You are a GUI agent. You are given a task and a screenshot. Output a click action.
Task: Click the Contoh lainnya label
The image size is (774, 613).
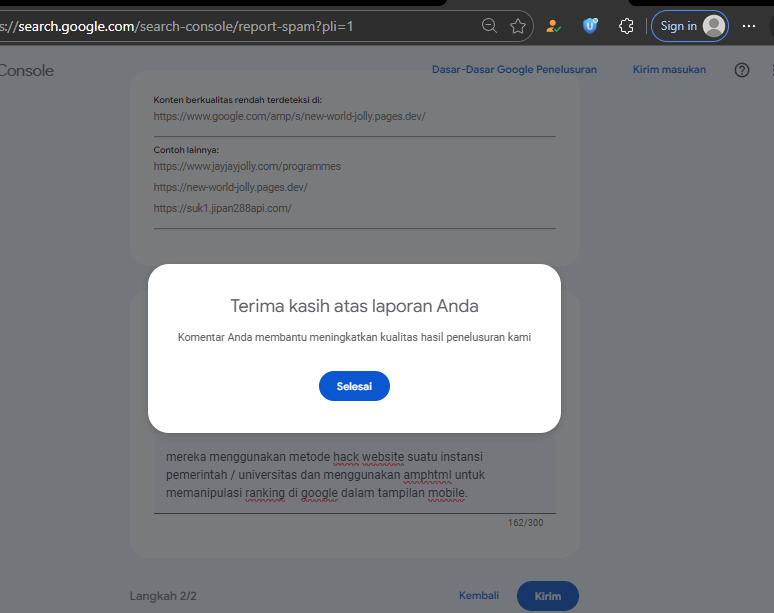pos(186,150)
